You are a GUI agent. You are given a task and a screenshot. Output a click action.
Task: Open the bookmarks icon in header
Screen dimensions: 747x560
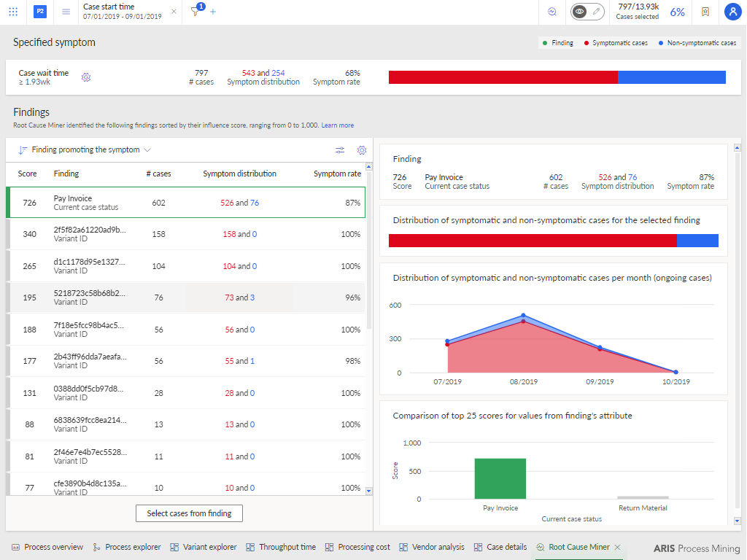(x=705, y=12)
